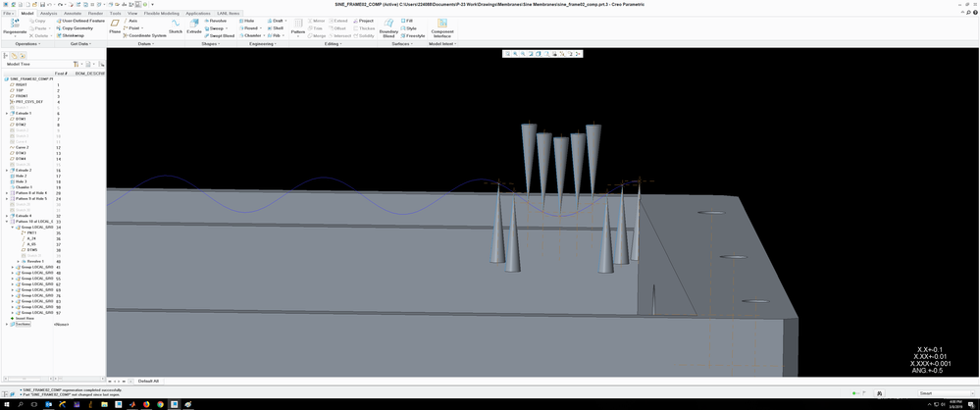Open the File menu
This screenshot has width=980, height=410.
(8, 13)
